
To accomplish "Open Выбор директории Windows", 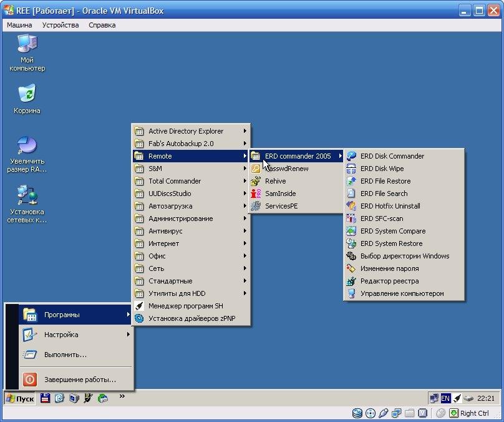I will [x=404, y=256].
